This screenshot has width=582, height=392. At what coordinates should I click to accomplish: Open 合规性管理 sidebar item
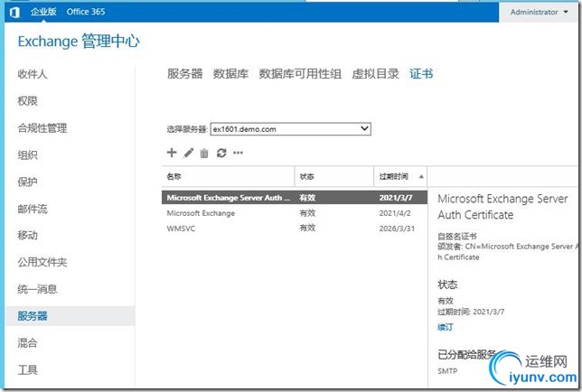coord(42,128)
